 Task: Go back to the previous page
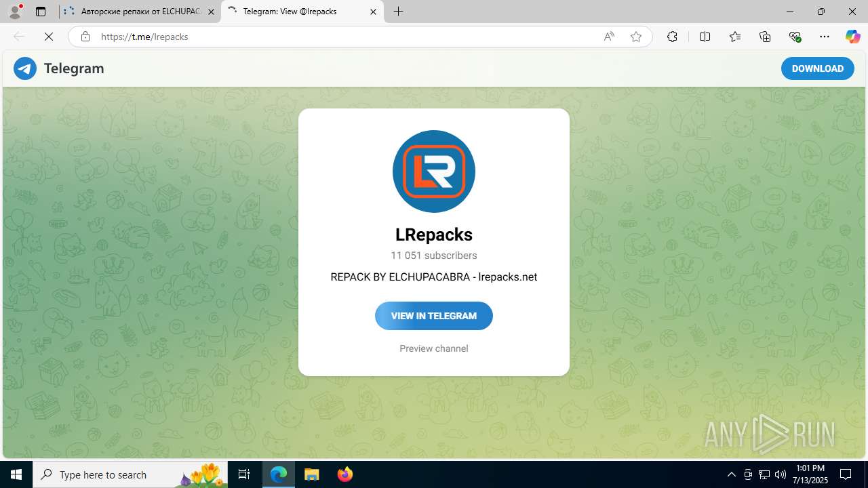[x=19, y=37]
